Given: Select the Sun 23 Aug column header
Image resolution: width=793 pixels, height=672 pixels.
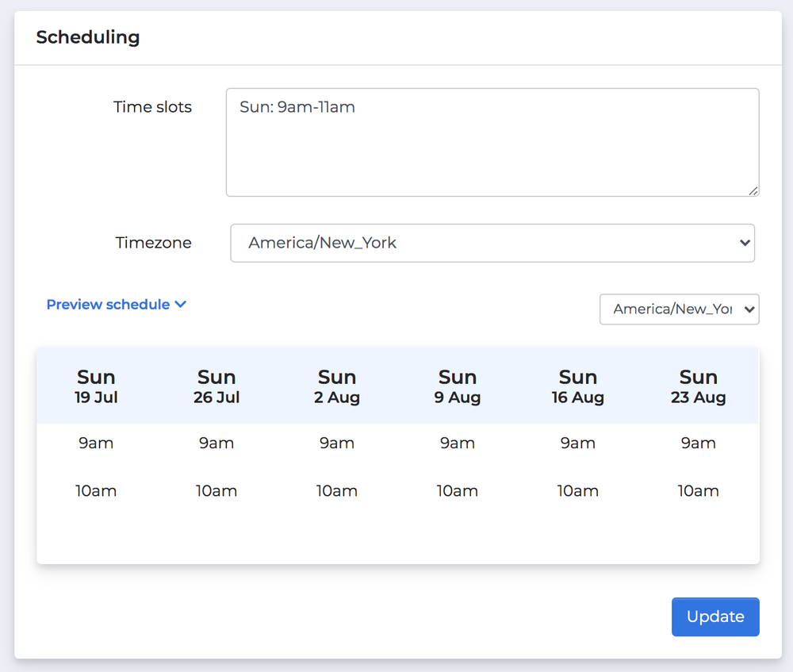Looking at the screenshot, I should (698, 386).
